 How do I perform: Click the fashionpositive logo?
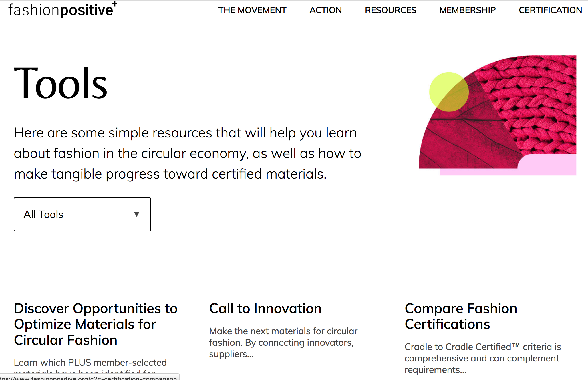(61, 10)
